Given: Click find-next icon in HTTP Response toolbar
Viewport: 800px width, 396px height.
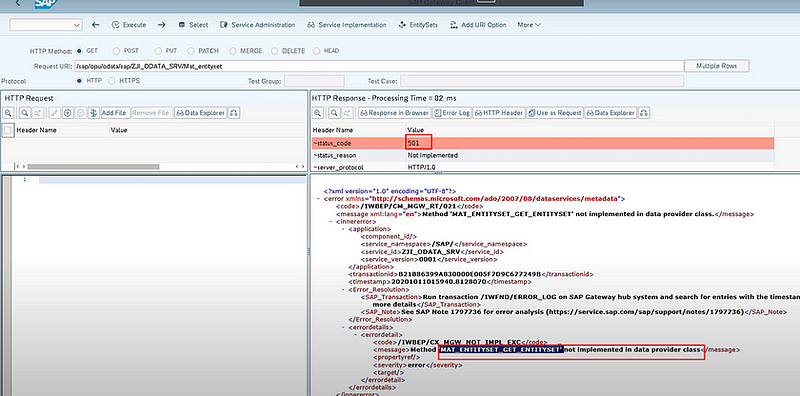Looking at the screenshot, I should point(347,113).
